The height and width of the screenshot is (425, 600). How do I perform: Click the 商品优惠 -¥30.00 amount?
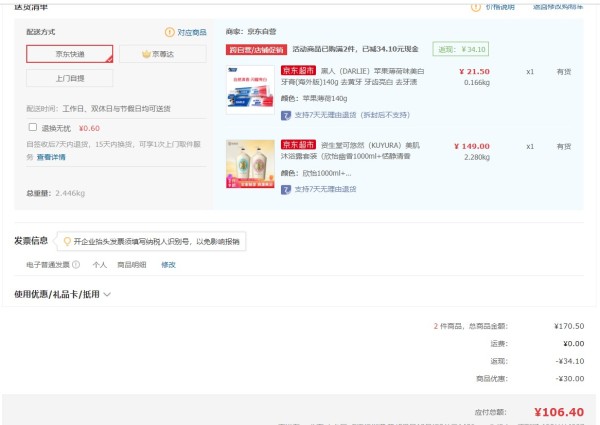point(570,379)
